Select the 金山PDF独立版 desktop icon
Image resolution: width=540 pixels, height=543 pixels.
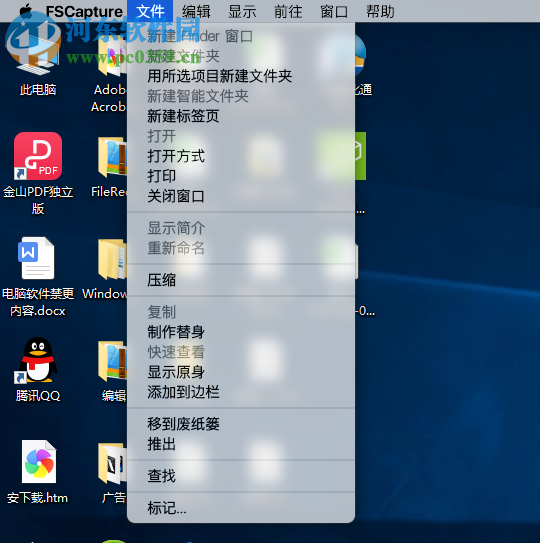coord(38,156)
